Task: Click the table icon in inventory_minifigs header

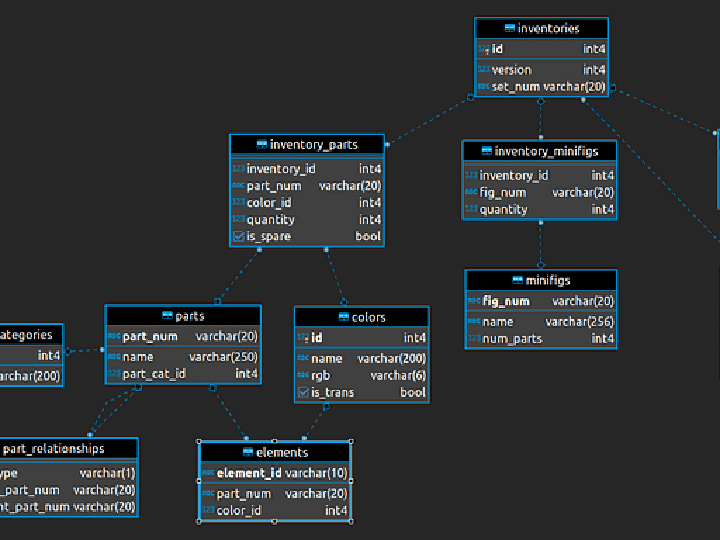Action: click(486, 151)
